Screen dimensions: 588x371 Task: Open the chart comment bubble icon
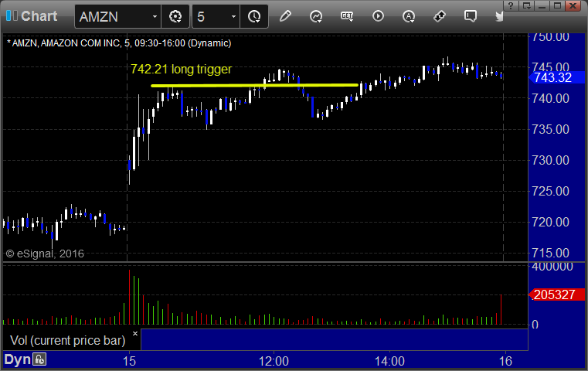471,16
